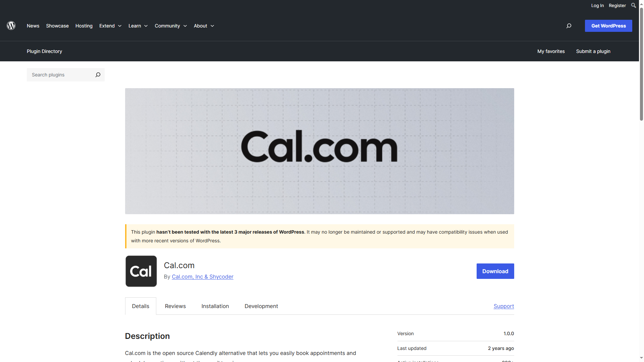Click the Submit a plugin menu item
Viewport: 644px width, 362px height.
pyautogui.click(x=593, y=51)
